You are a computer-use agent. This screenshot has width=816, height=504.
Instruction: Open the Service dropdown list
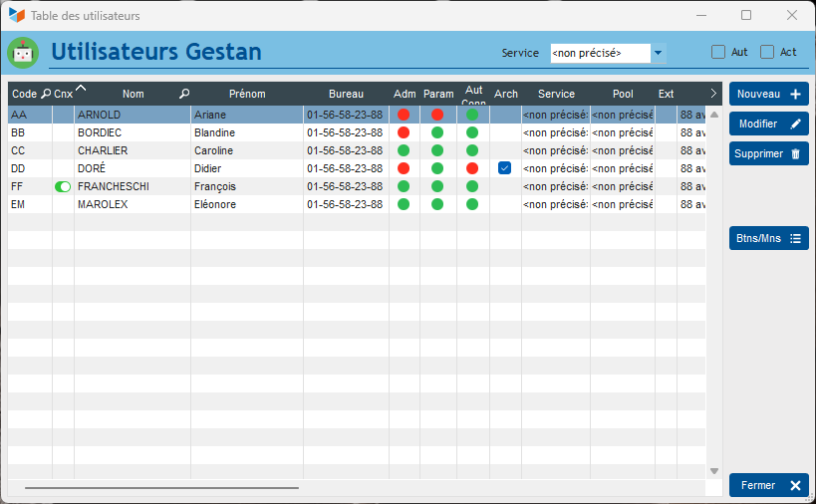click(659, 53)
